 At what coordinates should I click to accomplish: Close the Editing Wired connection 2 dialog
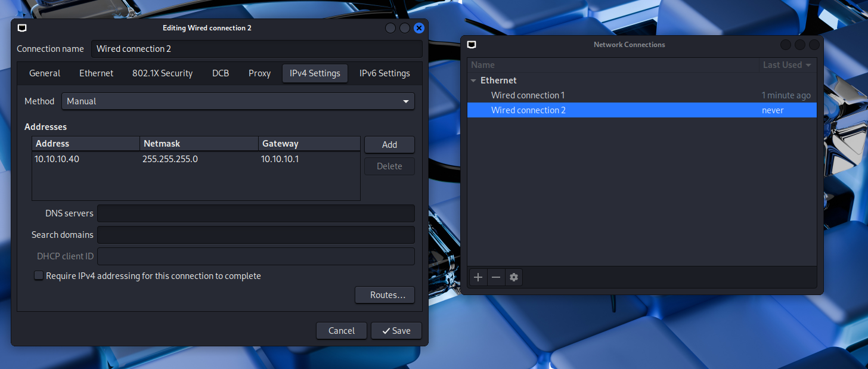[x=419, y=28]
